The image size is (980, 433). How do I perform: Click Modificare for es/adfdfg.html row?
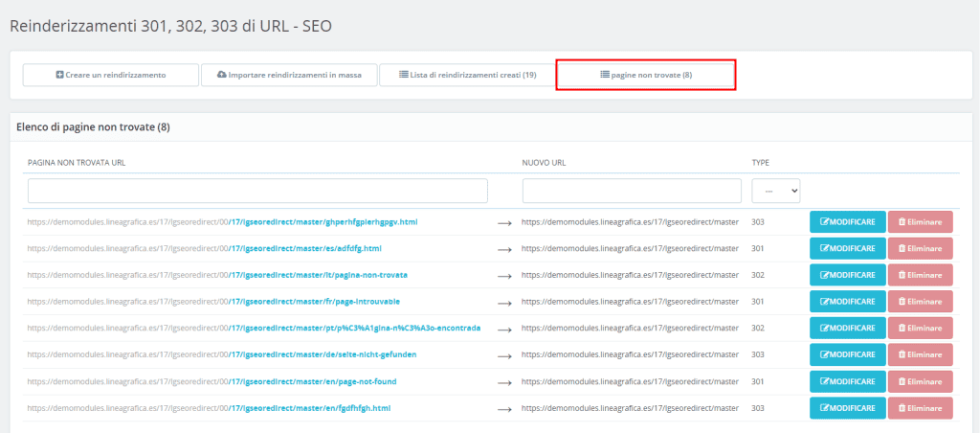tap(848, 248)
